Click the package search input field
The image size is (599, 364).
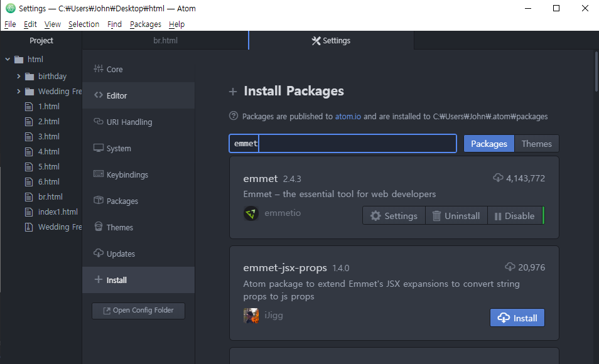[342, 144]
